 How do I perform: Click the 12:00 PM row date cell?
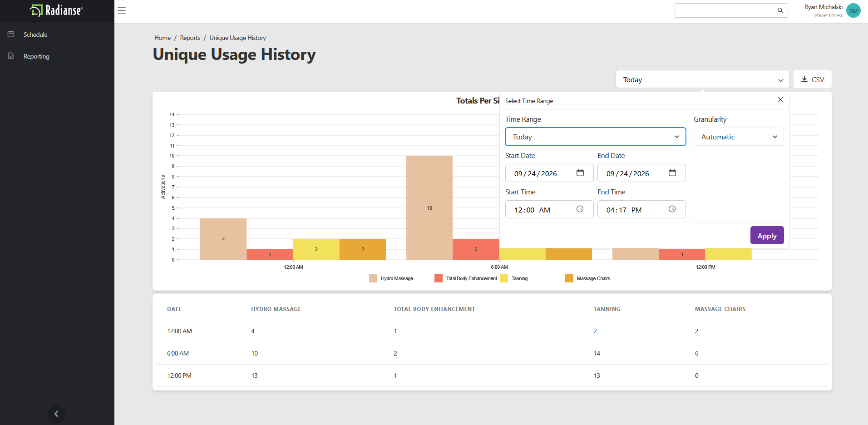179,376
